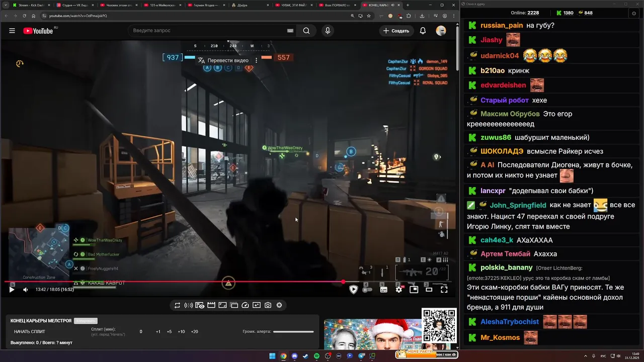
Task: Switch to the 131-я Майкопская tab
Action: tap(162, 5)
